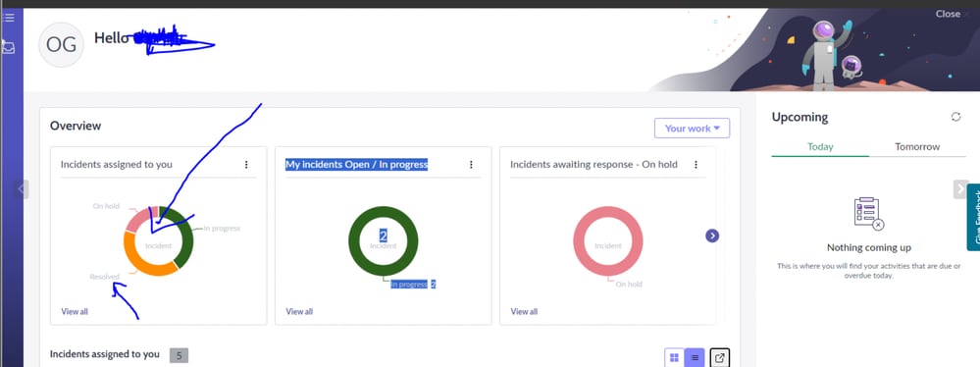The image size is (980, 367).
Task: View all in My incidents Open / In progress card
Action: (299, 311)
